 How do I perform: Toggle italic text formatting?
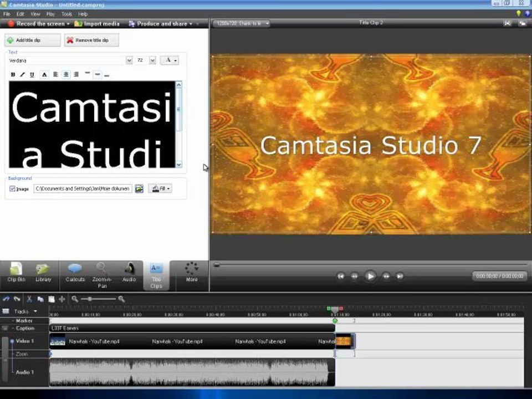coord(22,75)
